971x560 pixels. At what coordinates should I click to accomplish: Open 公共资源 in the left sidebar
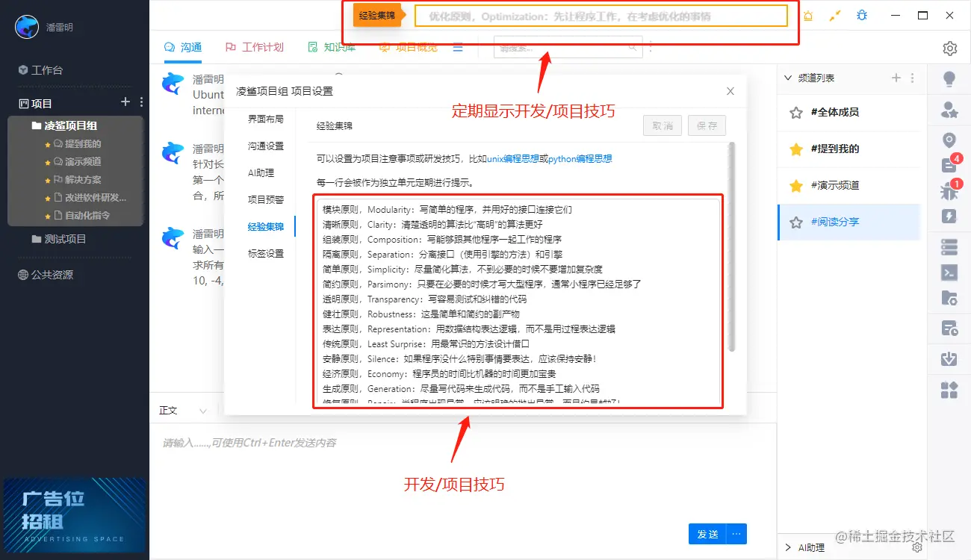[x=46, y=275]
